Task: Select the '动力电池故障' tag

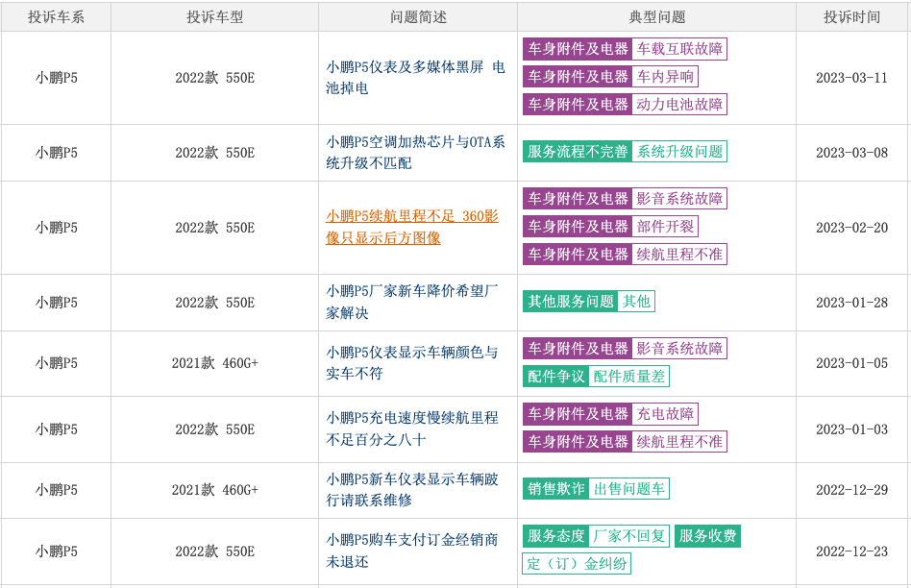Action: (679, 105)
